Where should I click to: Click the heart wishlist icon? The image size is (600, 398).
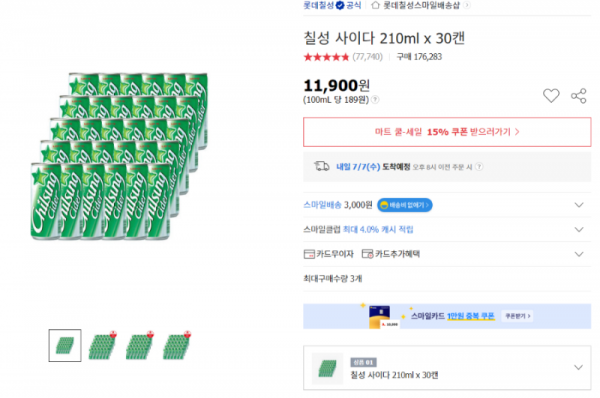(x=551, y=96)
